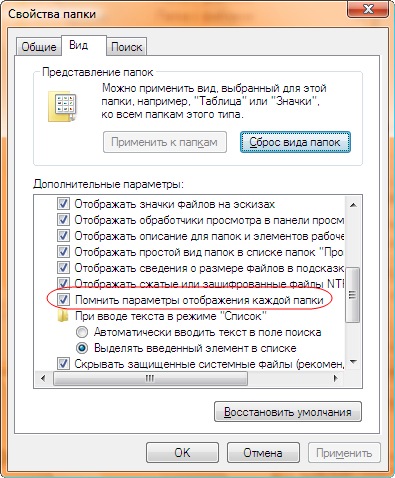Select Выделять введенный элемент в списке
This screenshot has width=395, height=478.
point(82,348)
